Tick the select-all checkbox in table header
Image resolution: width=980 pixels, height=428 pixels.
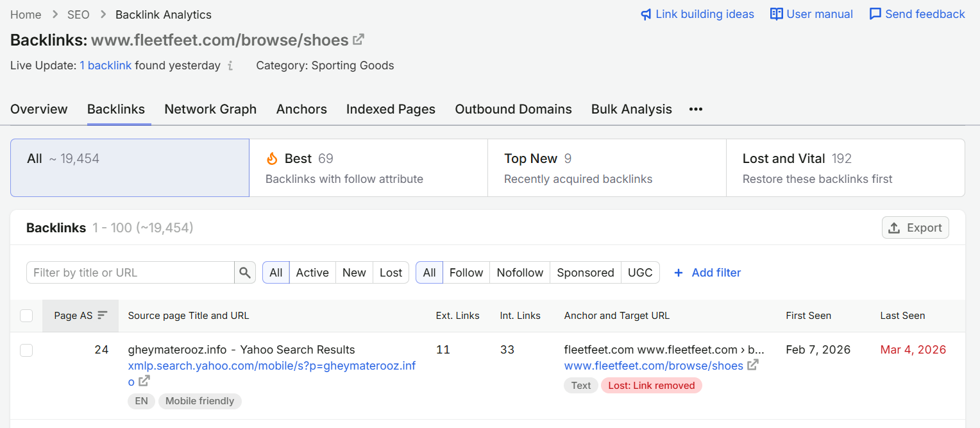[x=26, y=316]
